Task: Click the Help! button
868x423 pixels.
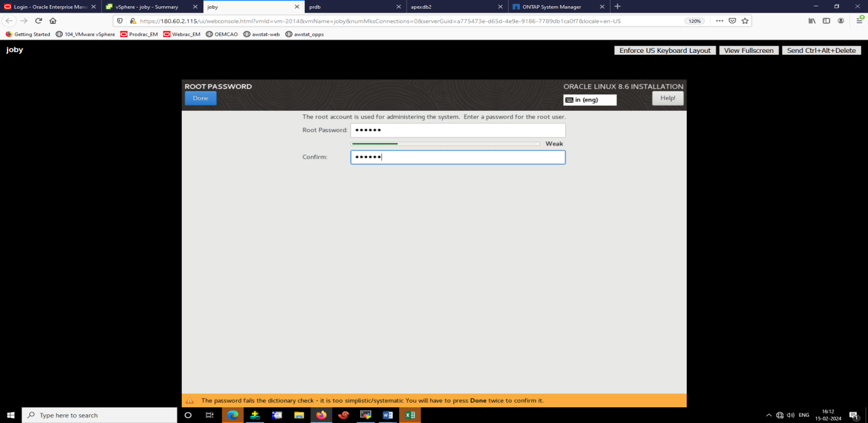Action: (x=668, y=98)
